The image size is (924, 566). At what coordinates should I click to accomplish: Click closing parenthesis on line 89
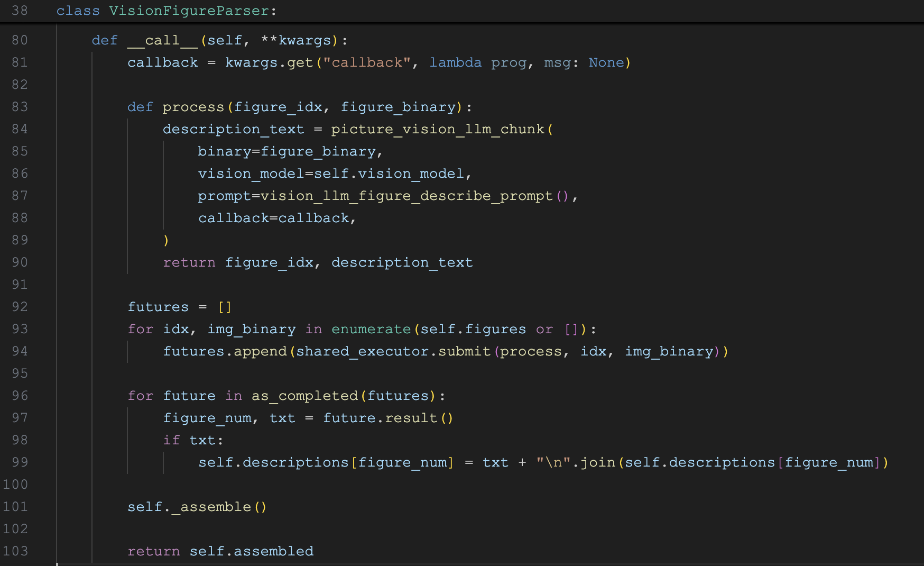pos(166,240)
